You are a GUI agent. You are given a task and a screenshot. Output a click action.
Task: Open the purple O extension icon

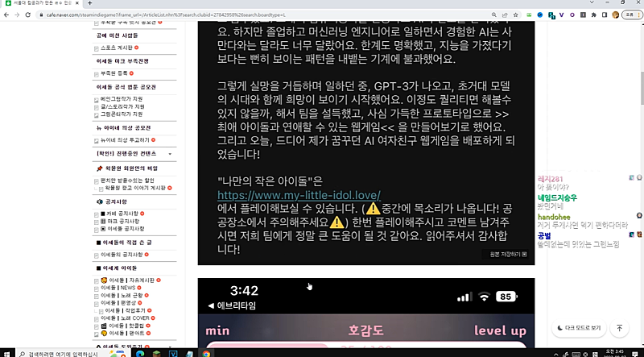coord(572,15)
